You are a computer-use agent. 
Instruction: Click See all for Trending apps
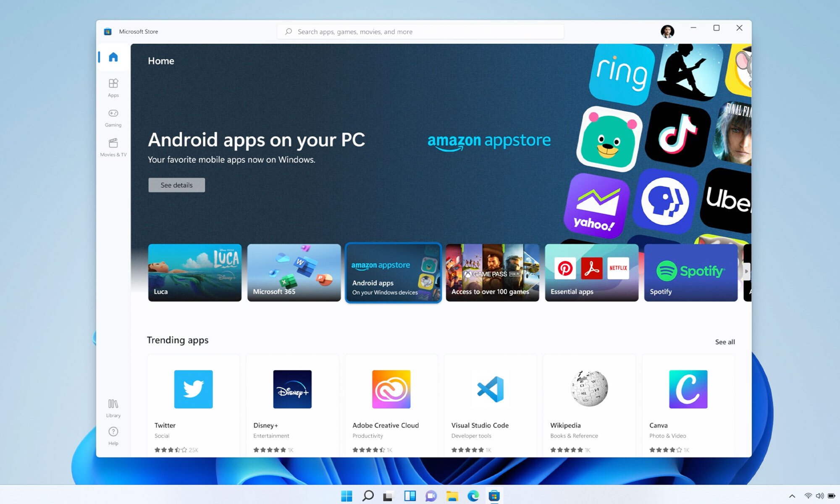pyautogui.click(x=725, y=342)
